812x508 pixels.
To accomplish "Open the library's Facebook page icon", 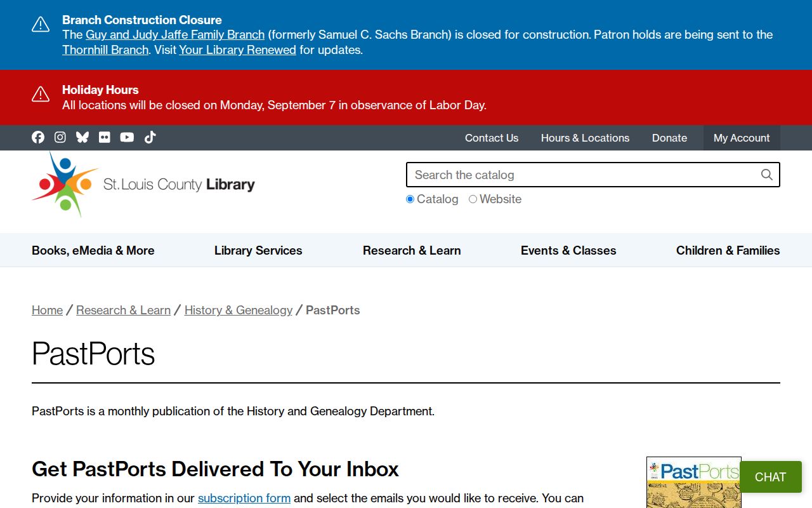I will (38, 137).
